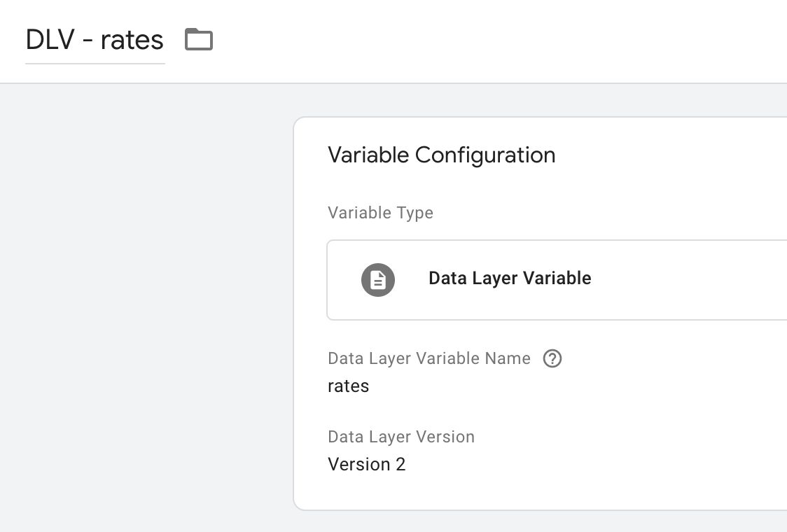The image size is (787, 532).
Task: Click the gray strip below the configuration card
Action: pyautogui.click(x=540, y=522)
